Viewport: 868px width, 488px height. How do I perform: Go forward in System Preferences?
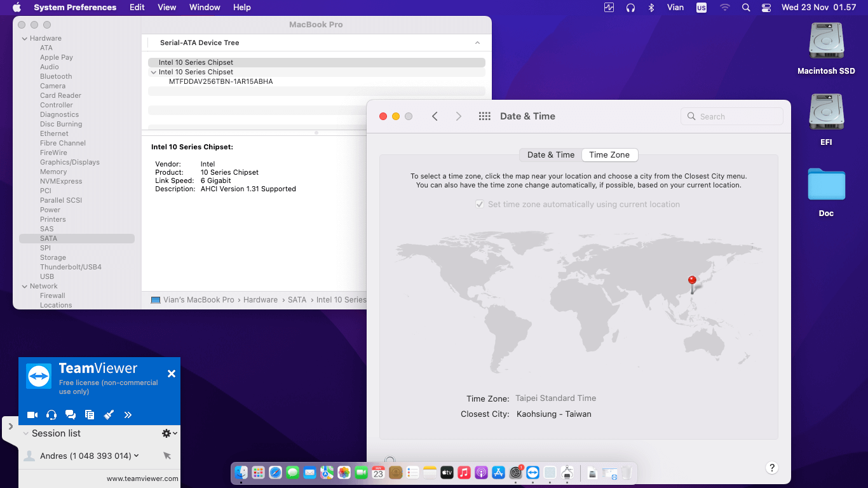(459, 116)
